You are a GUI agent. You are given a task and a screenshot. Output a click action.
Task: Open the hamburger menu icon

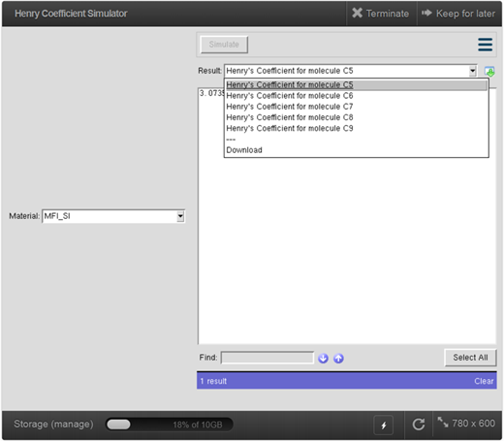pyautogui.click(x=485, y=45)
